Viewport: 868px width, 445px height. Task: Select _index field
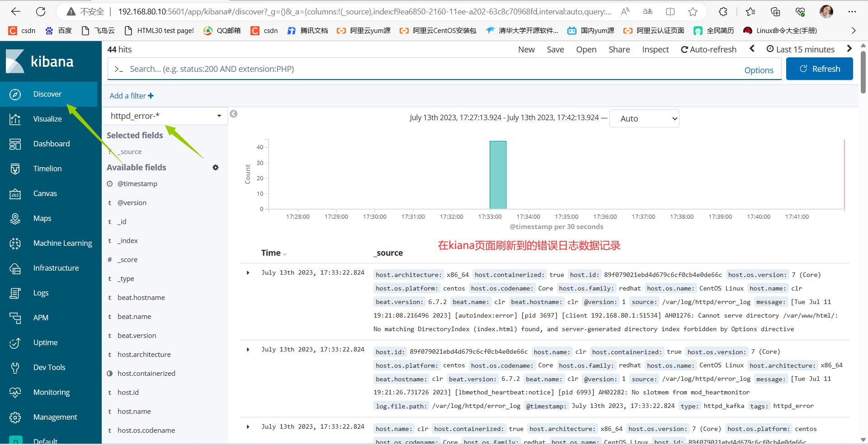coord(127,241)
